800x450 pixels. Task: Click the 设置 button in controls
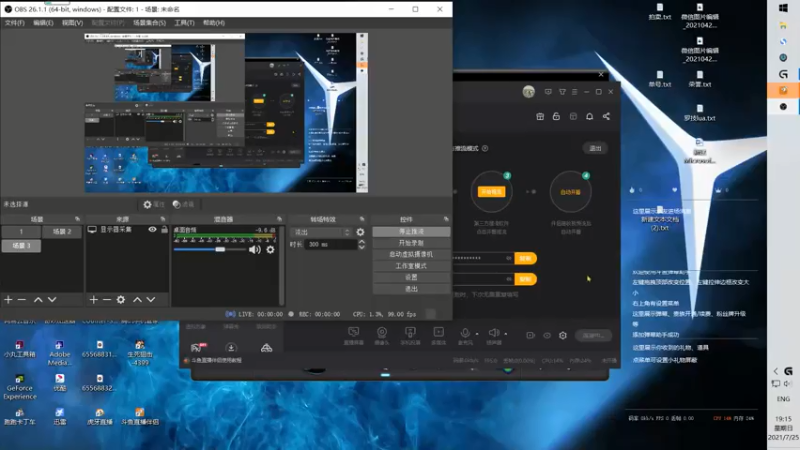(411, 277)
